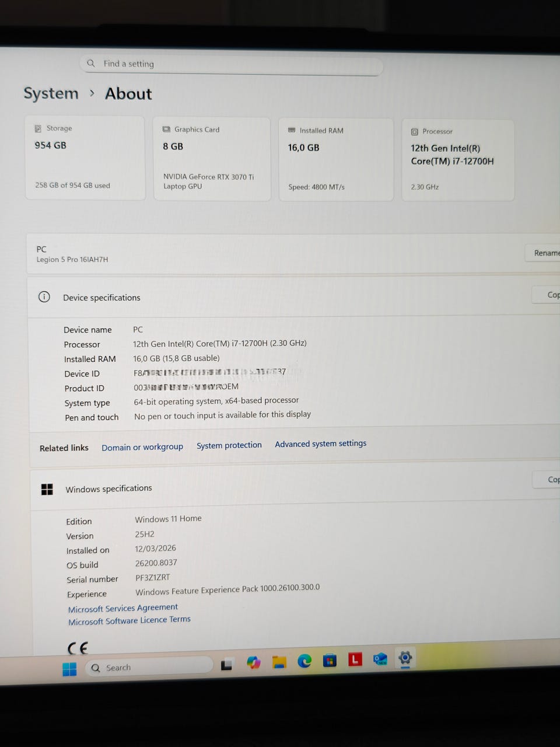Viewport: 560px width, 747px height.
Task: Open System protection link
Action: (x=229, y=445)
